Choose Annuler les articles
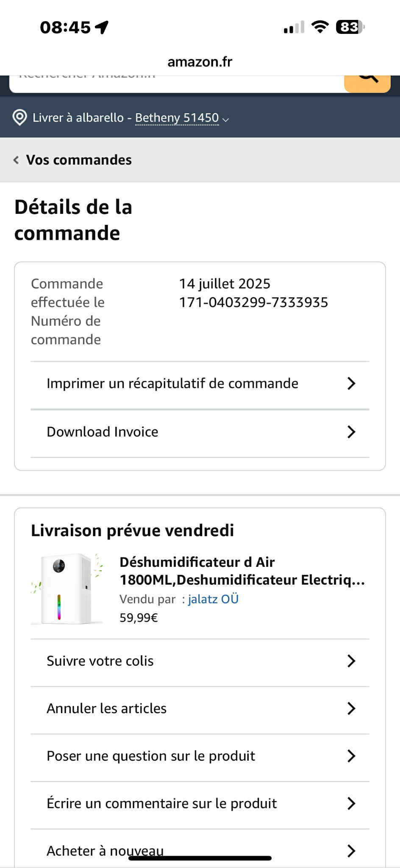Viewport: 400px width, 868px height. pos(107,708)
